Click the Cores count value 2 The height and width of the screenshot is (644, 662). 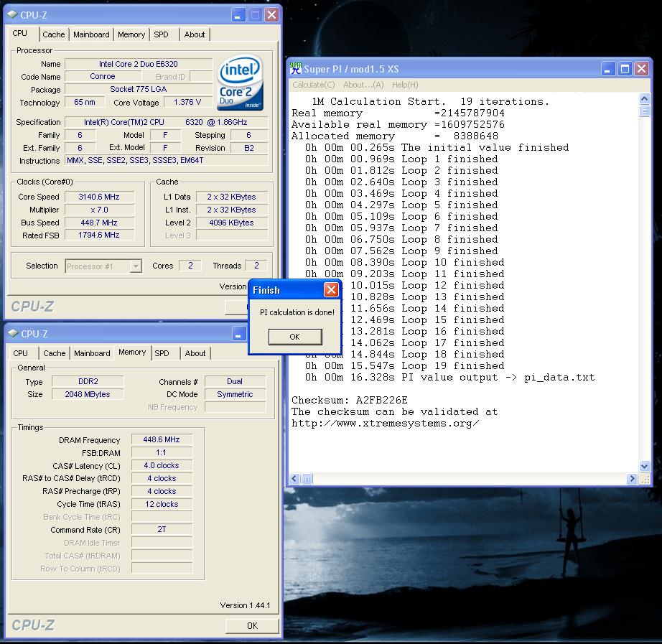point(190,266)
